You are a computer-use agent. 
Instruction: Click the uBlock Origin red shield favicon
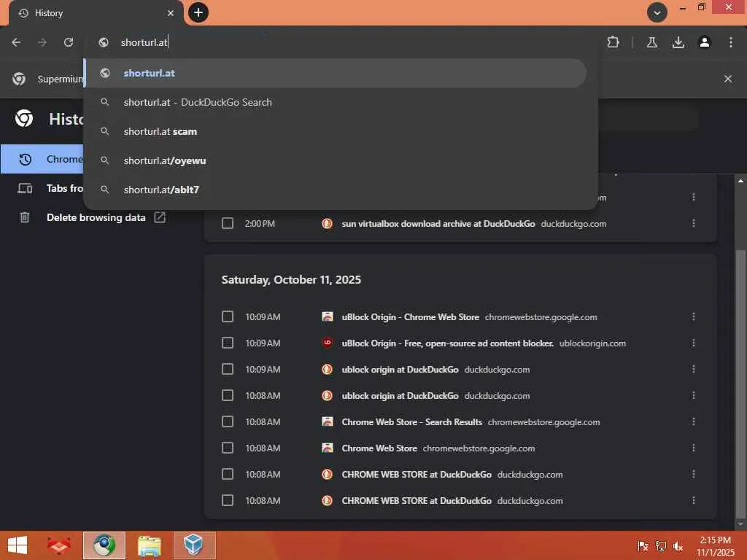328,343
